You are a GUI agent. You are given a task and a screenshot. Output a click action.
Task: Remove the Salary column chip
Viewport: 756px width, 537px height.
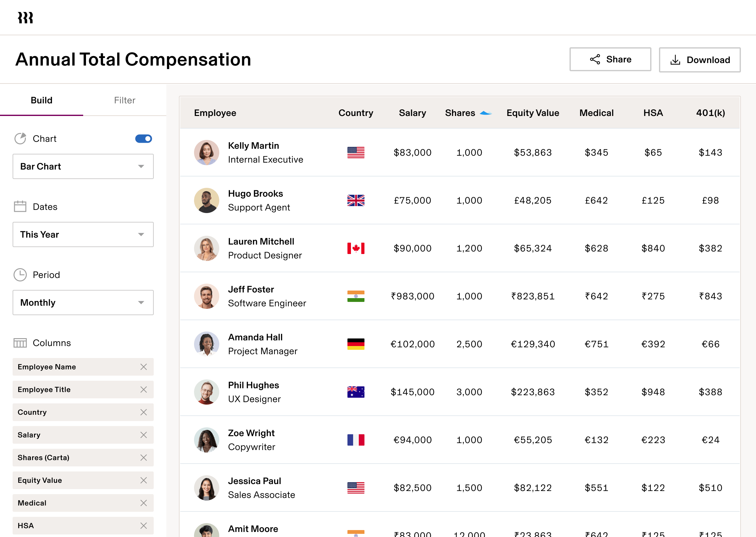point(144,435)
